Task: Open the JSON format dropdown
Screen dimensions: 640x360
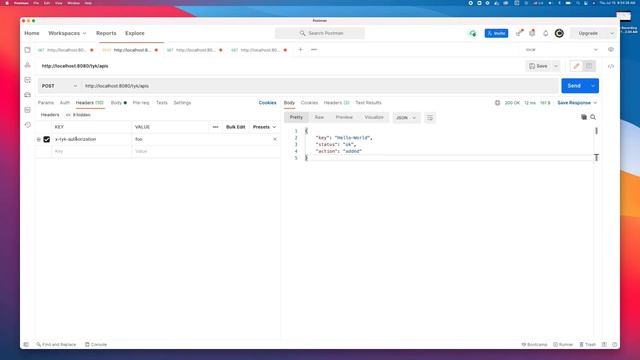Action: pyautogui.click(x=406, y=118)
